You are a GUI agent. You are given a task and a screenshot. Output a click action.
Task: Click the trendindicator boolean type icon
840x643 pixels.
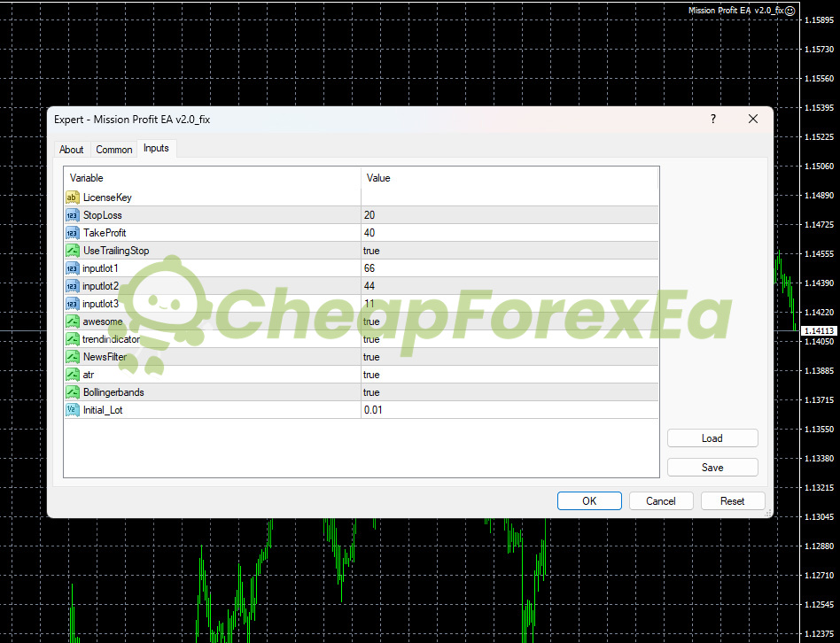coord(73,339)
